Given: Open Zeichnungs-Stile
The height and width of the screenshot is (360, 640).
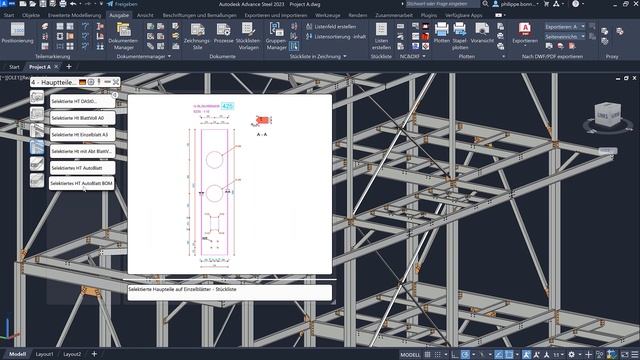Looking at the screenshot, I should [x=197, y=36].
